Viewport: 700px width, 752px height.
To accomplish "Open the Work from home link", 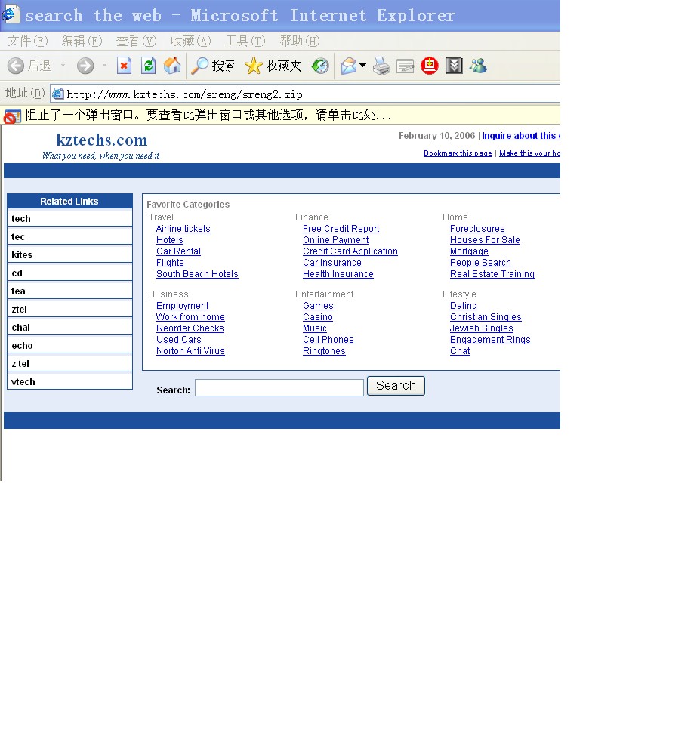I will click(190, 317).
